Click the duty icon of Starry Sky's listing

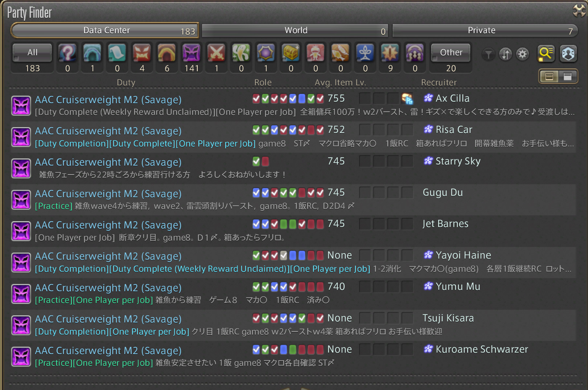click(21, 168)
